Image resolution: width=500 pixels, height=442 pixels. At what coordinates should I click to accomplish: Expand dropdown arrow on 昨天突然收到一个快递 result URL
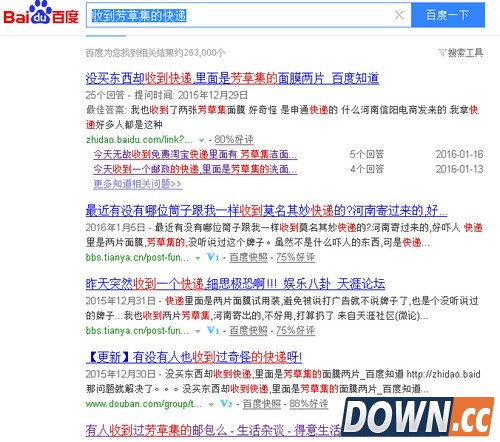click(x=198, y=331)
